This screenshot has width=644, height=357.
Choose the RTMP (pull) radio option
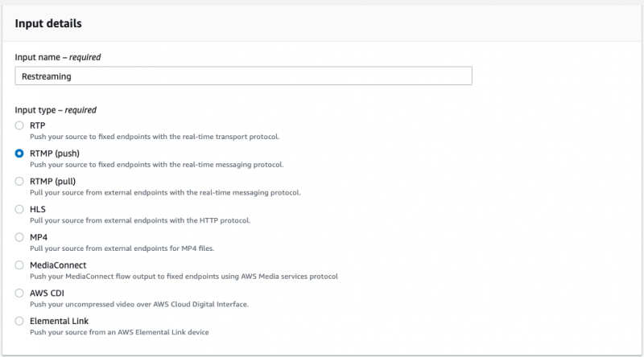pos(19,182)
